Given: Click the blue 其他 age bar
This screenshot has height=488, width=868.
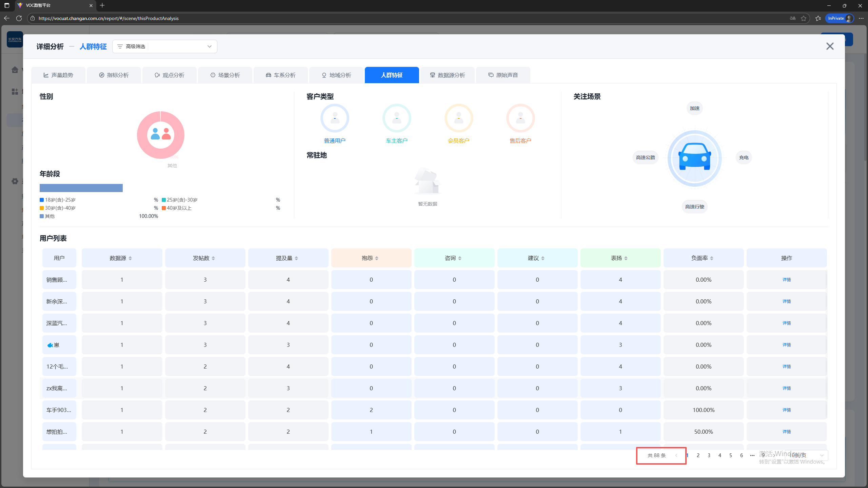Looking at the screenshot, I should [81, 188].
